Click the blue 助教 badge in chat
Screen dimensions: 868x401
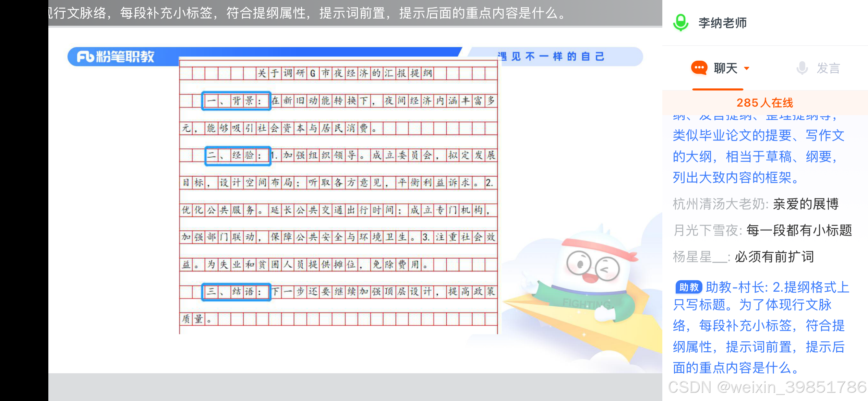pos(688,287)
